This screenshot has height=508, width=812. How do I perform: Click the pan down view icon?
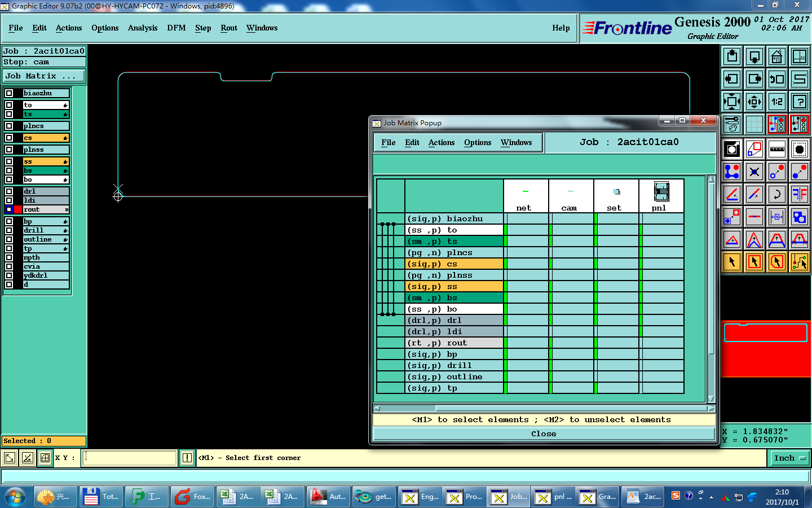click(754, 56)
